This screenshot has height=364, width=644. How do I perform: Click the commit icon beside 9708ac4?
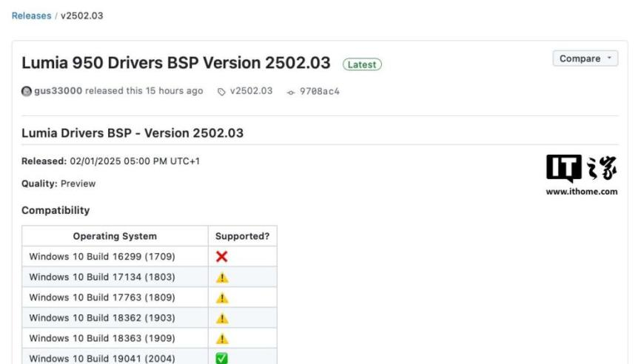291,92
